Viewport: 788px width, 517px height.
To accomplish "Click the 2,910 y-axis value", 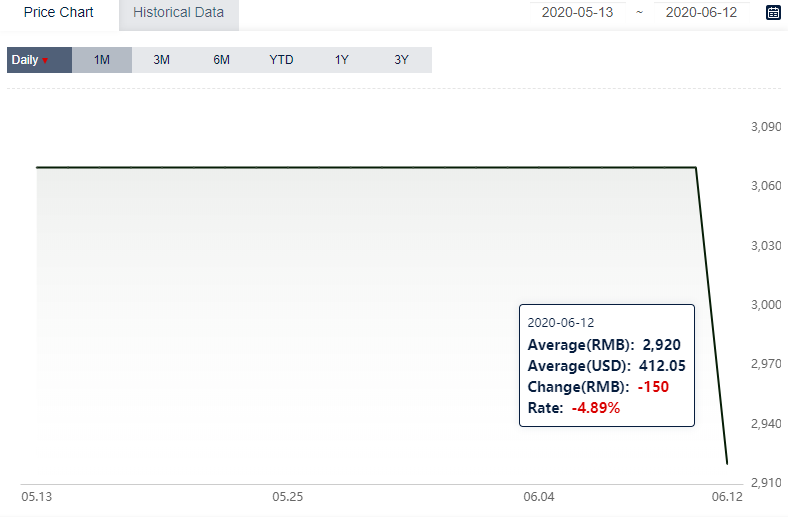I will tap(766, 483).
